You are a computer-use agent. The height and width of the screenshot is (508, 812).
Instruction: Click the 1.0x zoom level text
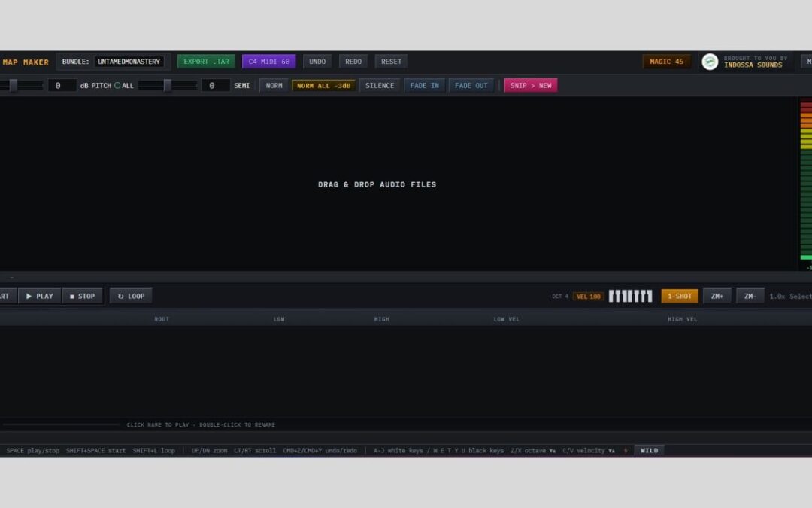pos(777,296)
